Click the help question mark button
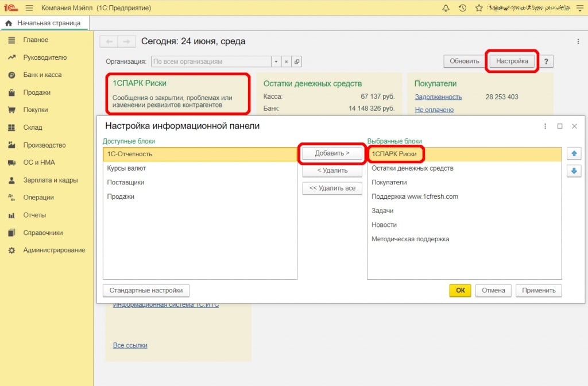This screenshot has height=386, width=588. coord(546,61)
